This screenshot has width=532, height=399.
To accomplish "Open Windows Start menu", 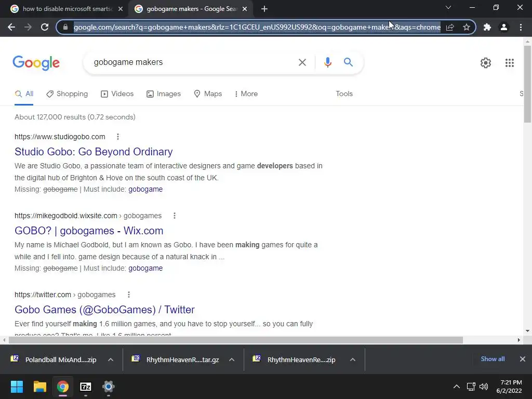I will click(x=17, y=387).
